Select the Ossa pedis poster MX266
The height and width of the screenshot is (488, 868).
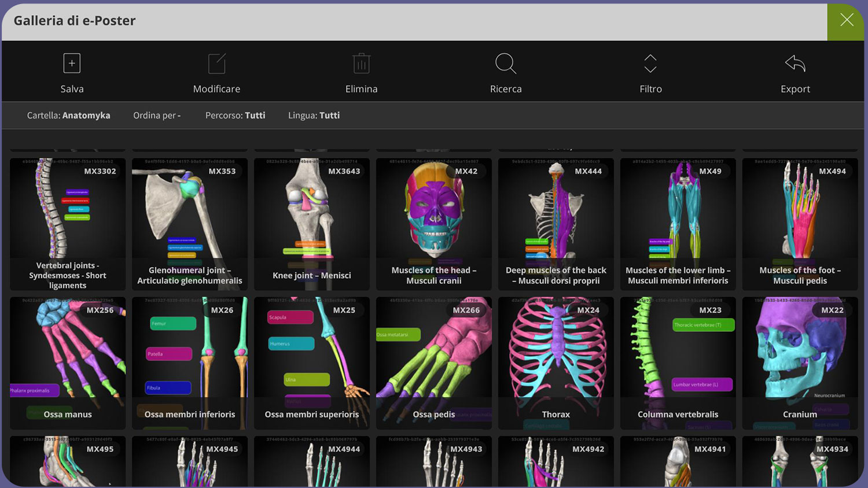[x=434, y=363]
